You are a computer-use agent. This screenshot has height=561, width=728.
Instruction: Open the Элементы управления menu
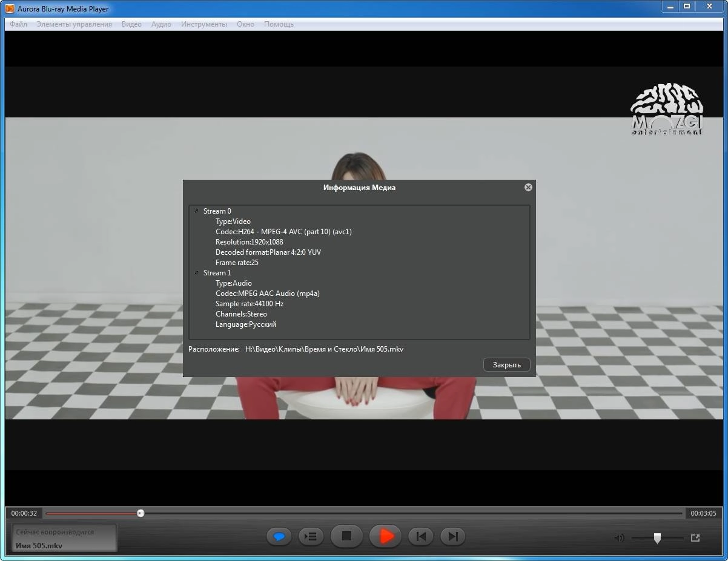(74, 24)
